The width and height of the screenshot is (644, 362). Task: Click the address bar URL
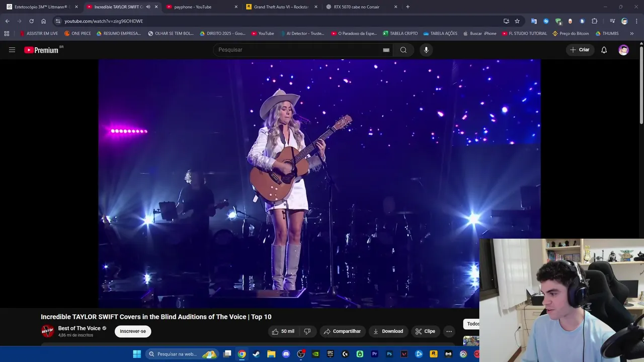click(x=104, y=21)
